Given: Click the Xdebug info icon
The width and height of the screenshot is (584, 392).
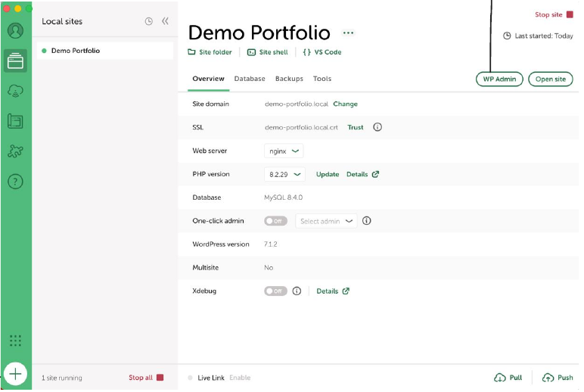Looking at the screenshot, I should click(297, 291).
